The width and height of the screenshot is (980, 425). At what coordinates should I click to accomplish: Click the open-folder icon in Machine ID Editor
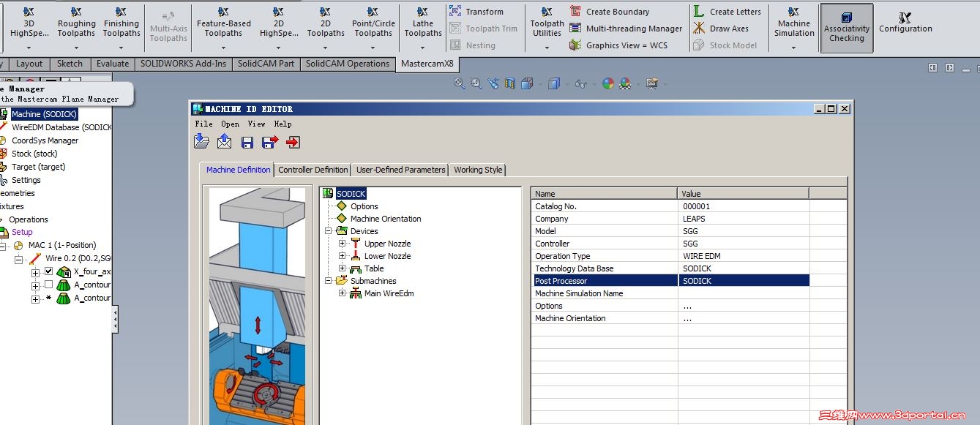pos(202,142)
